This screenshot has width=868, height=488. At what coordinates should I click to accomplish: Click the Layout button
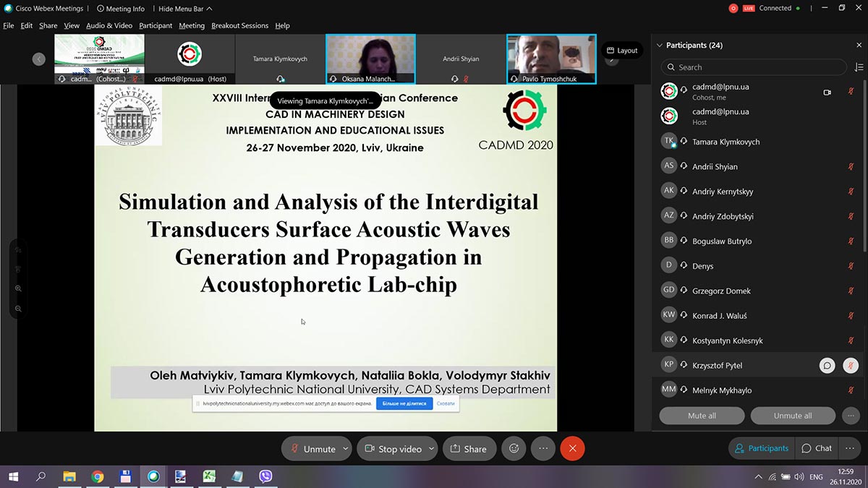point(622,51)
